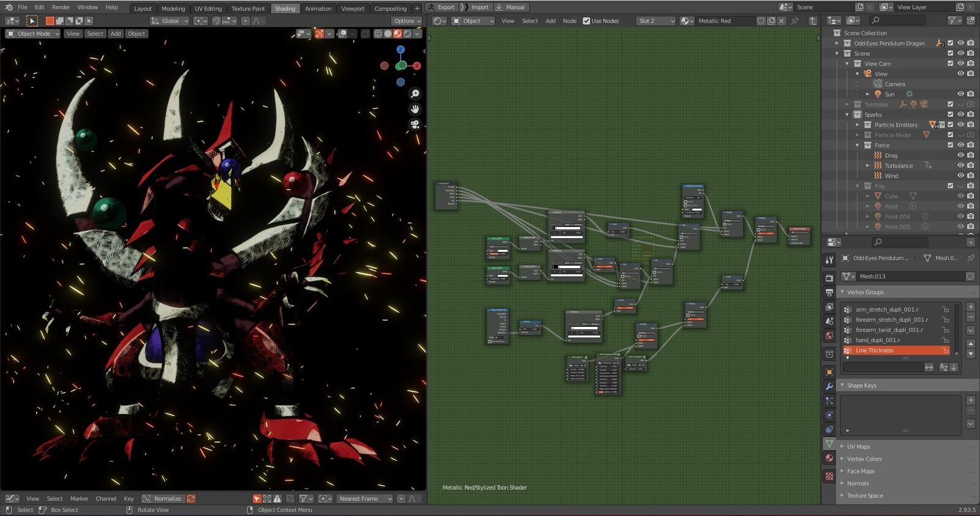
Task: Open the node editor Node menu
Action: pyautogui.click(x=570, y=21)
